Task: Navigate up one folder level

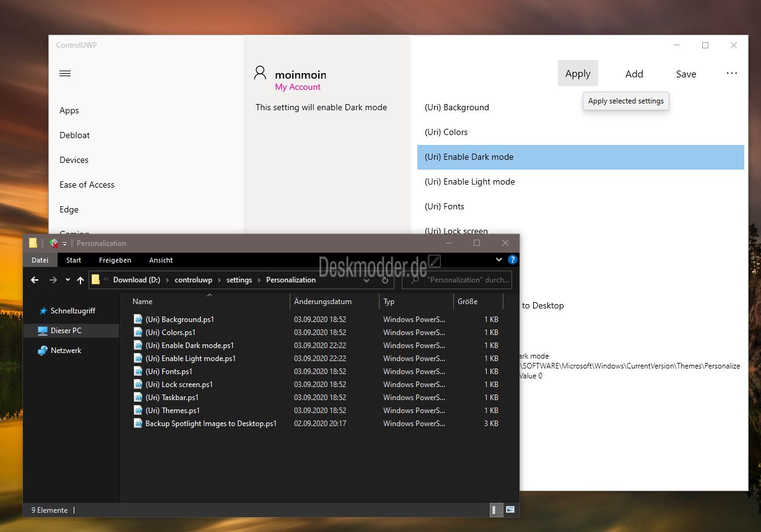Action: coord(80,280)
